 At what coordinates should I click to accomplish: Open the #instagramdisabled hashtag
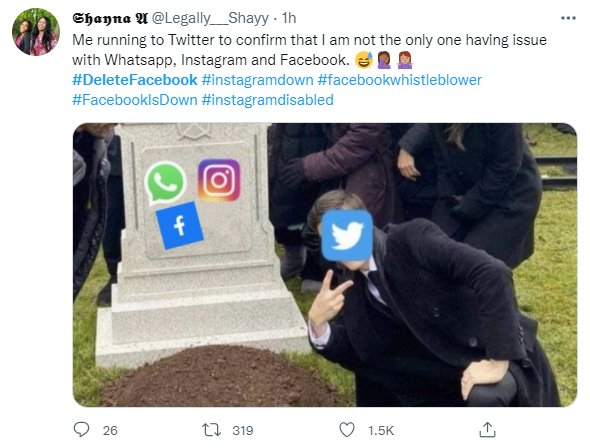point(268,100)
